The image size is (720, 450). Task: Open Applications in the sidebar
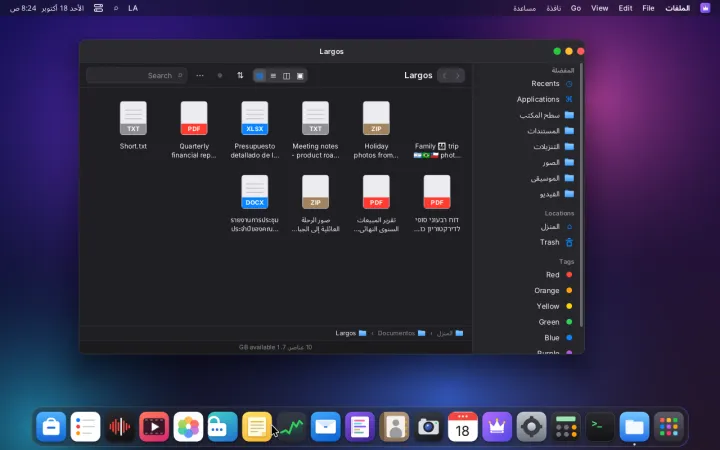coord(528,99)
